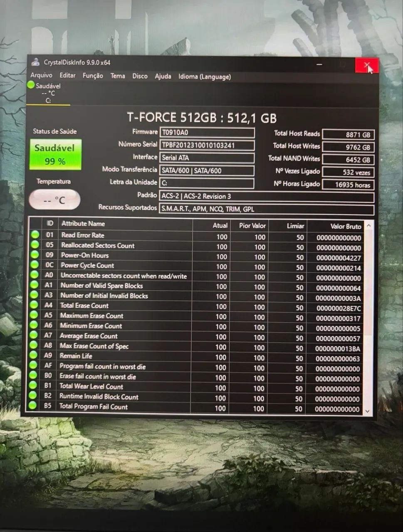Click raw value 0000000013BA
Viewport: 403px width, 532px height.
click(338, 348)
